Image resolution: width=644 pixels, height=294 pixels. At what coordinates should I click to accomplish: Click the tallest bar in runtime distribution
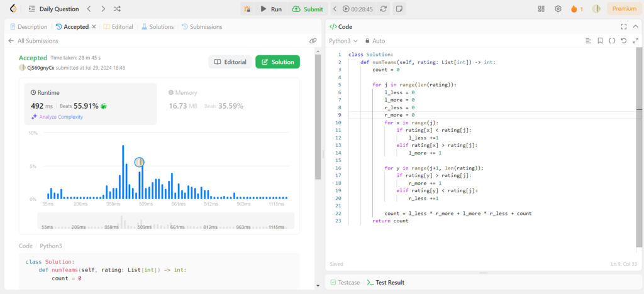(x=123, y=172)
